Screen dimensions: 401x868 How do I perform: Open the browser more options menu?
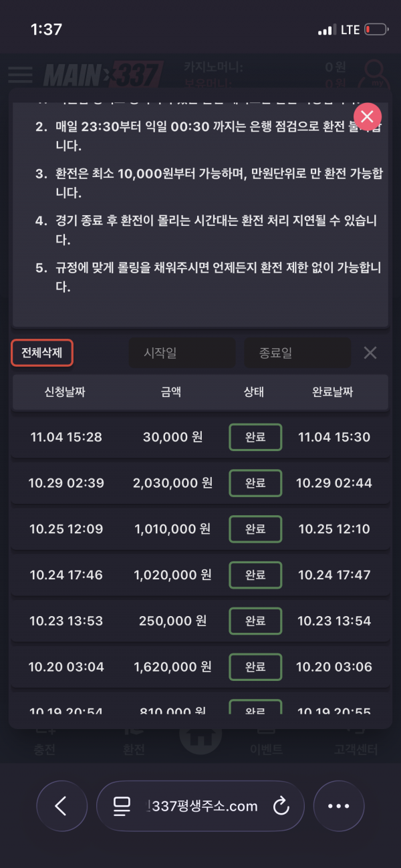339,806
